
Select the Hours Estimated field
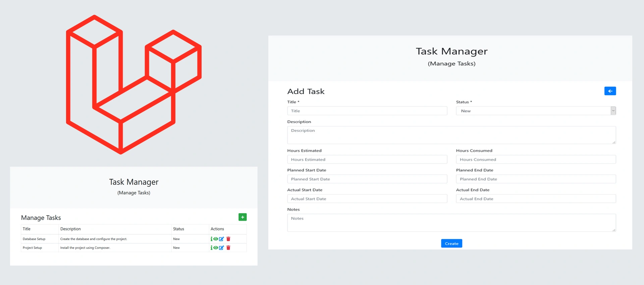tap(367, 160)
